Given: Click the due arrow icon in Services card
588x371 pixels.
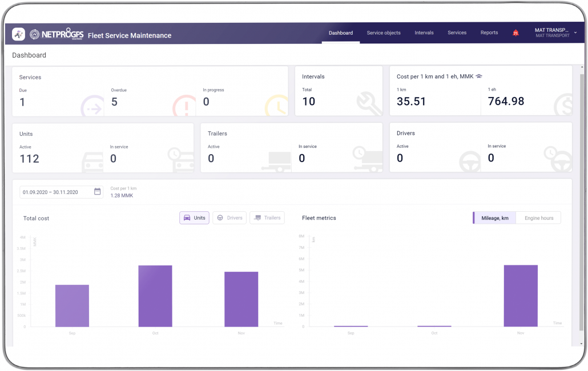Looking at the screenshot, I should [92, 107].
